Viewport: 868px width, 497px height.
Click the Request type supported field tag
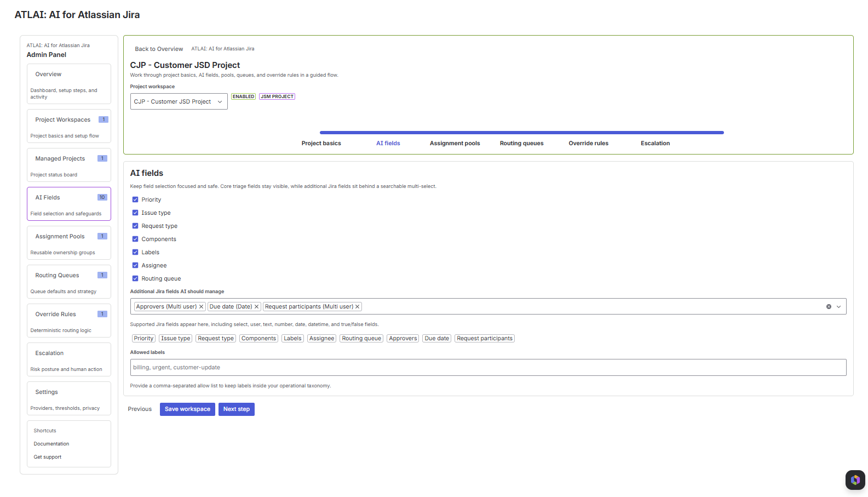coord(216,339)
